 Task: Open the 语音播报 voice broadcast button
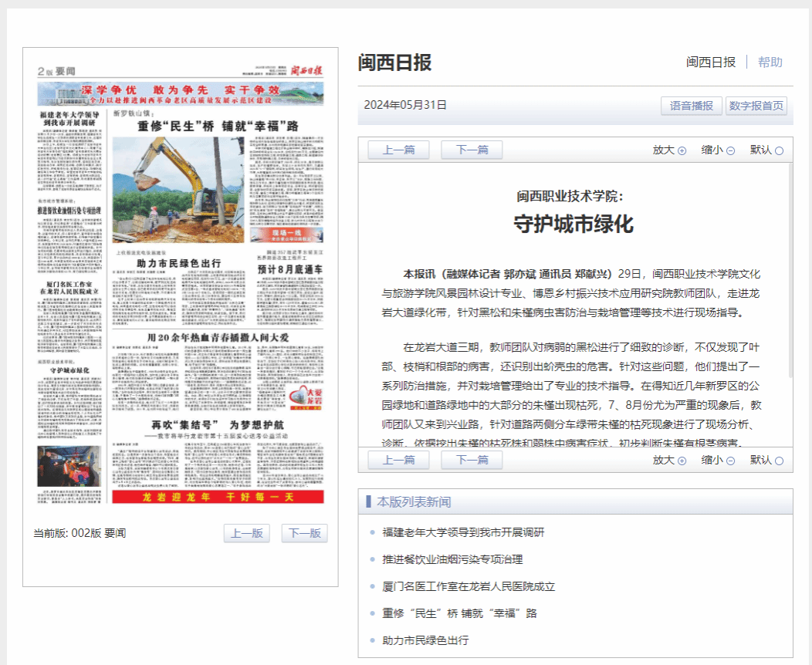pyautogui.click(x=691, y=106)
